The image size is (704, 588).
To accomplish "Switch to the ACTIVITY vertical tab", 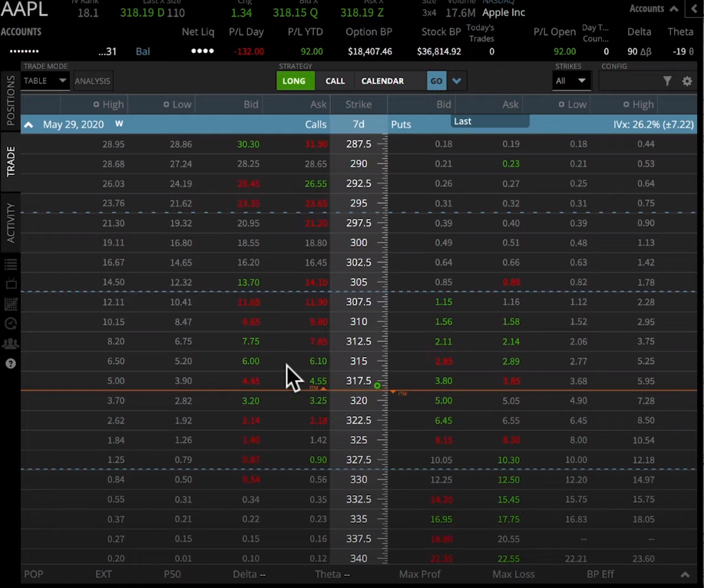I will (10, 223).
